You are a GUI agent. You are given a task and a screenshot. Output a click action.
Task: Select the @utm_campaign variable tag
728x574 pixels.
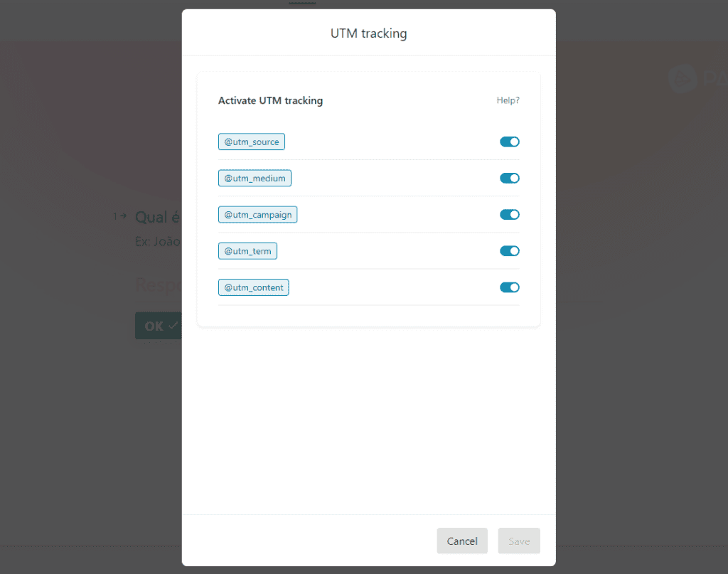tap(257, 214)
